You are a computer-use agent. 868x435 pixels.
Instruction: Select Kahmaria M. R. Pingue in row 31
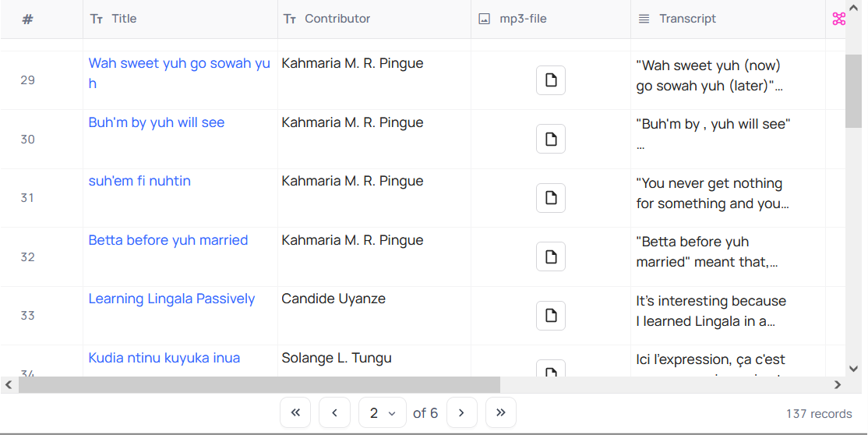click(352, 181)
